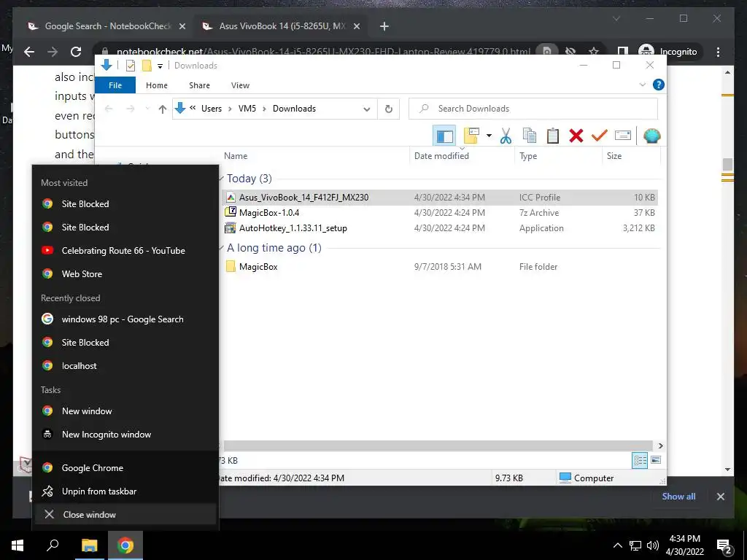747x560 pixels.
Task: Click the quick access Properties checklist icon
Action: click(130, 66)
